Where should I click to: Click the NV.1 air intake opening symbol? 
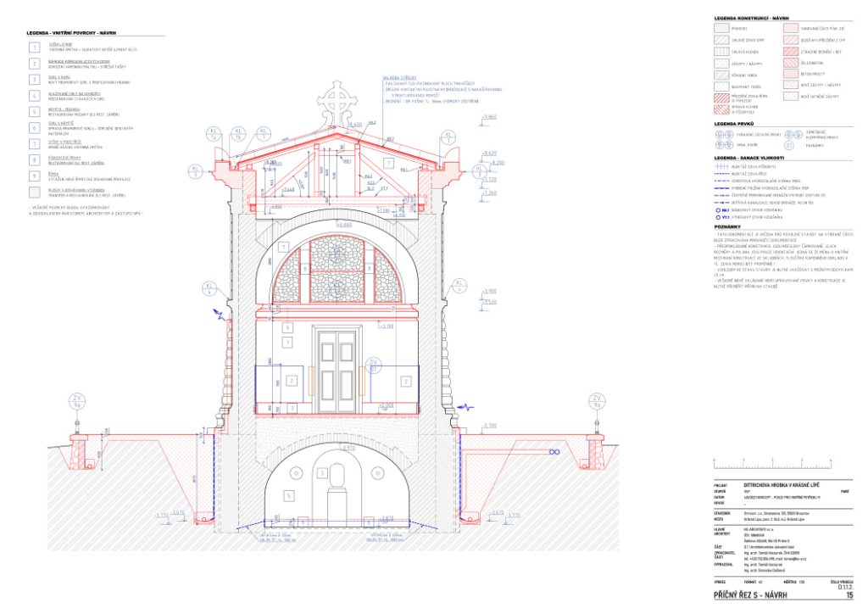click(x=719, y=210)
